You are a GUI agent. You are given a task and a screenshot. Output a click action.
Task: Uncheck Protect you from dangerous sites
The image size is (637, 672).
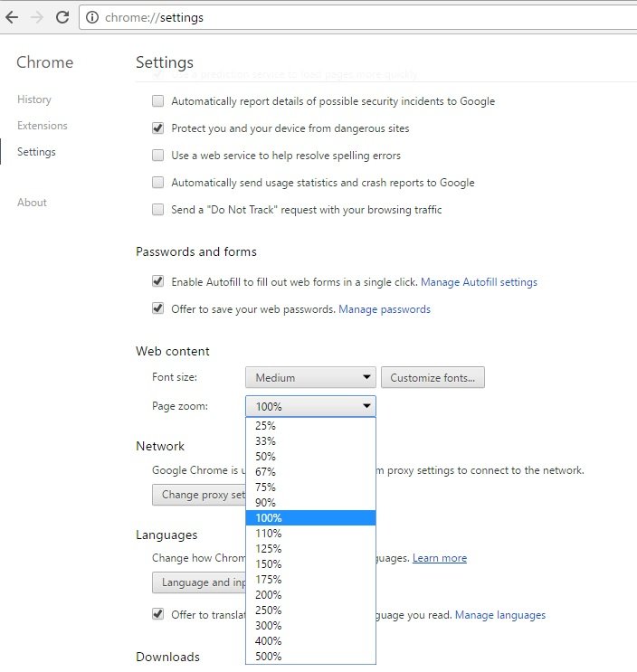coord(157,128)
